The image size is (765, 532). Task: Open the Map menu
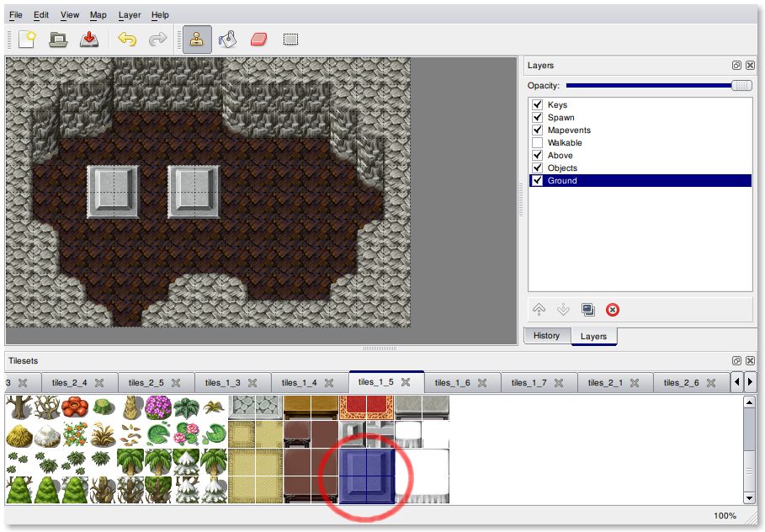point(98,15)
